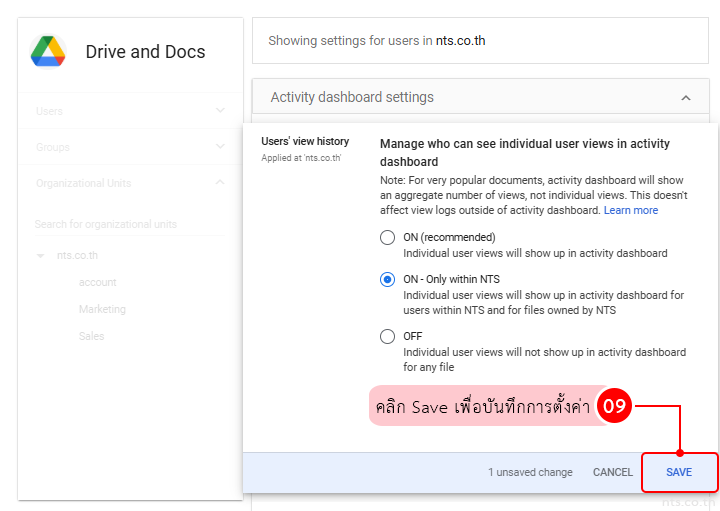720x511 pixels.
Task: Select nts.co.th root organizational unit
Action: (78, 256)
